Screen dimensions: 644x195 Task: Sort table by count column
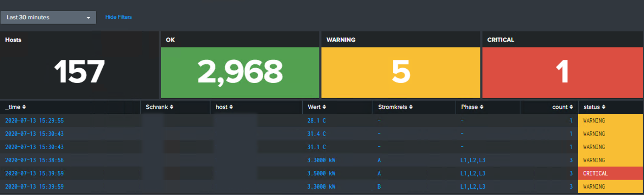tap(571, 107)
